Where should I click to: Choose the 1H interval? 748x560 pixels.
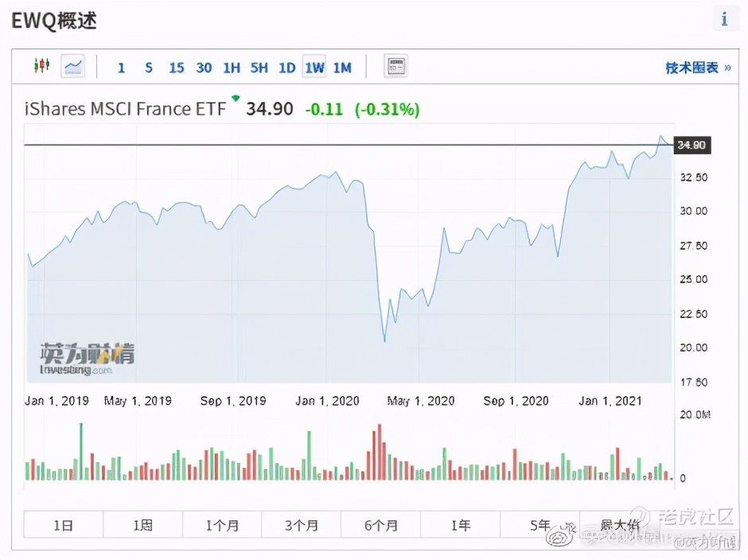232,68
